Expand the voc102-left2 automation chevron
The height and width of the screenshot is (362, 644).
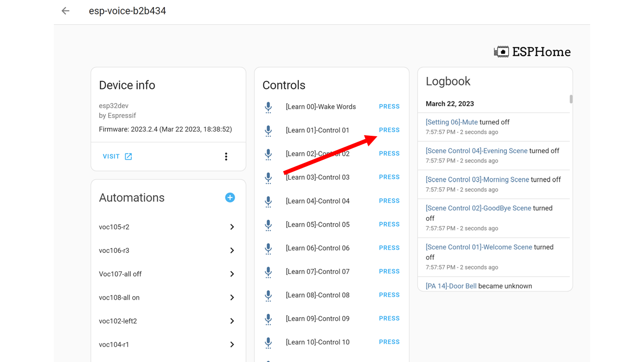232,321
